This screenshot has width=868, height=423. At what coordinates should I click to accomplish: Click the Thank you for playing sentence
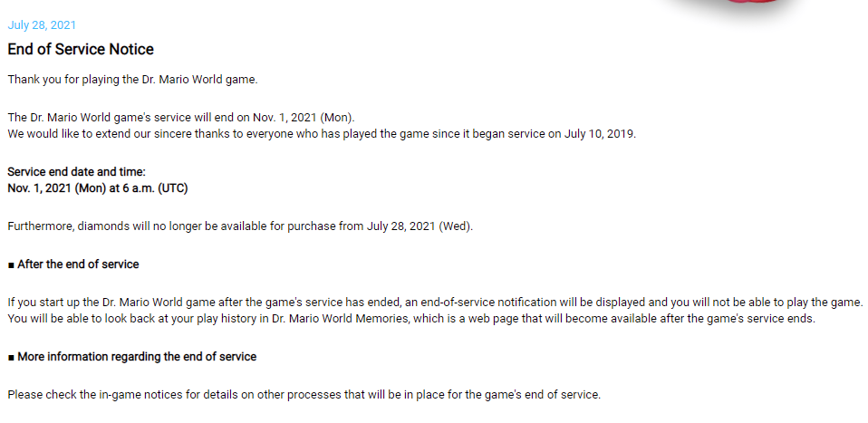[x=133, y=80]
